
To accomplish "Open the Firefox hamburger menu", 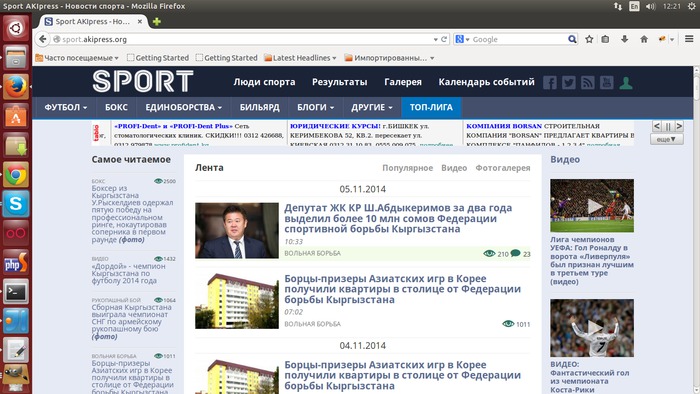I will tap(689, 39).
